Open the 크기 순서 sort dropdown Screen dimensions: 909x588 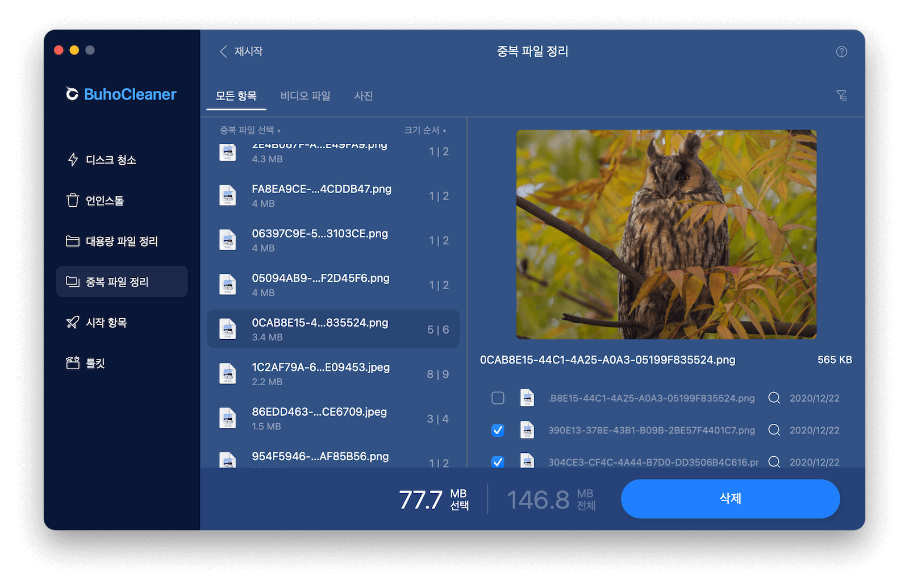(x=425, y=130)
